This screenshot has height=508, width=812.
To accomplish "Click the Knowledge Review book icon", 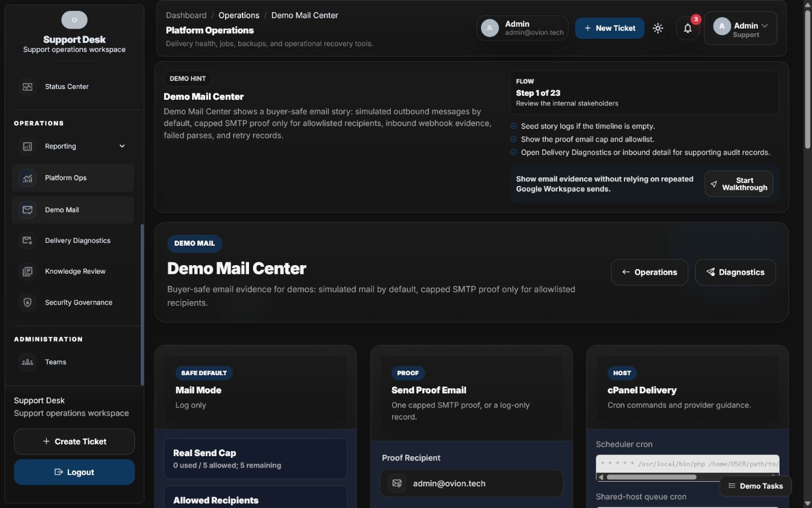I will pos(27,271).
